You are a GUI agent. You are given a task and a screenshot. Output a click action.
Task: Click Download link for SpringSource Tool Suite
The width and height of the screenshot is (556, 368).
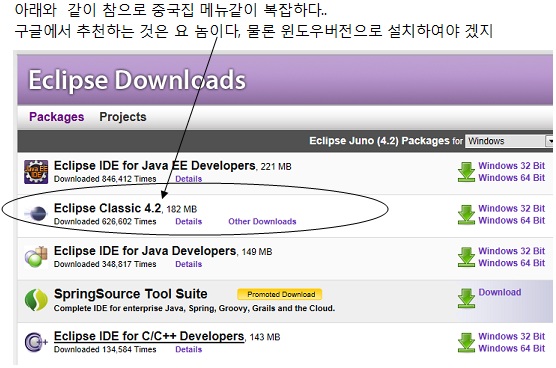pos(500,292)
